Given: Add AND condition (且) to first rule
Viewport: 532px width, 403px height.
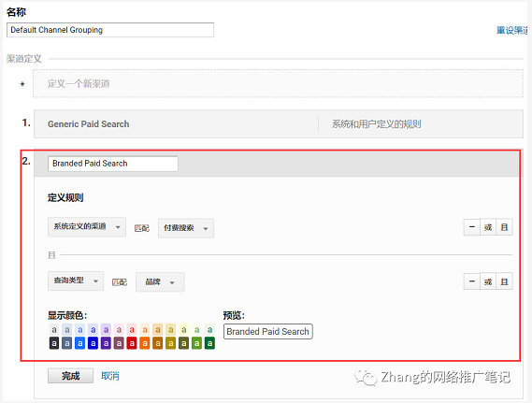Looking at the screenshot, I should click(x=505, y=227).
